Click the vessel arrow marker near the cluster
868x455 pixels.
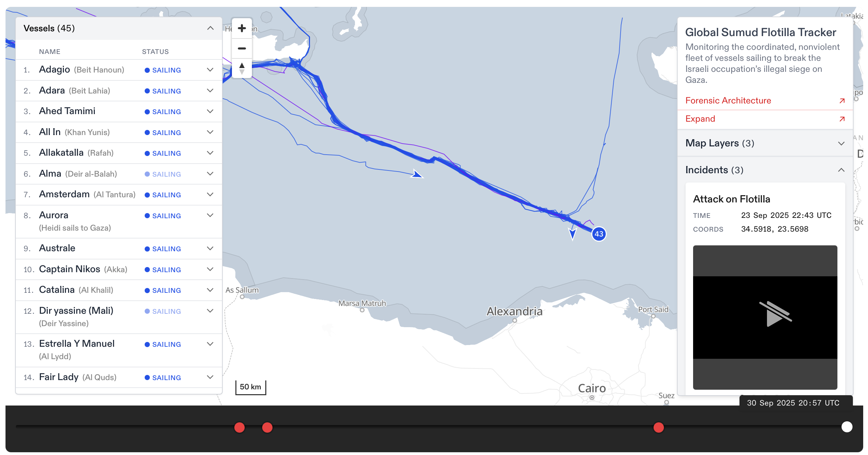click(572, 233)
